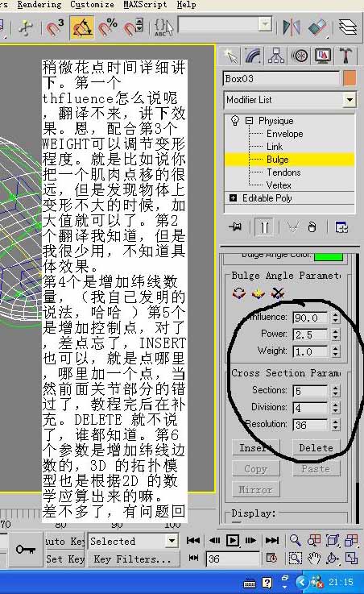Switch to the Motion panel tab
This screenshot has width=364, height=594.
pos(300,56)
